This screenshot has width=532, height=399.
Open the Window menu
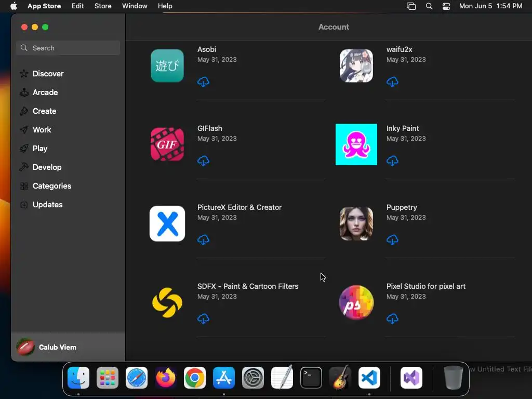[x=135, y=6]
